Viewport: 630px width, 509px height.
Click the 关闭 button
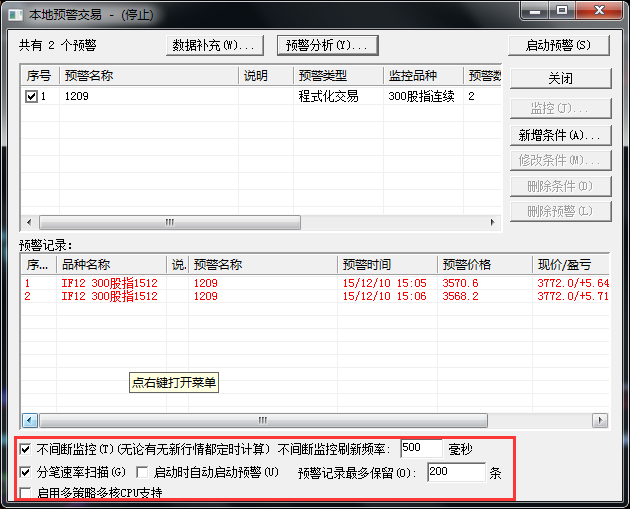pos(559,78)
